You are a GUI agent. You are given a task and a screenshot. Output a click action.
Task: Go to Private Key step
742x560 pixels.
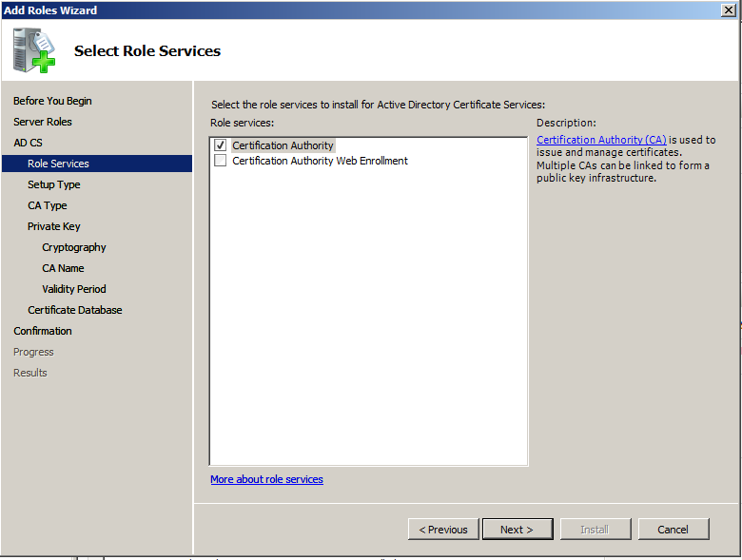pos(54,226)
